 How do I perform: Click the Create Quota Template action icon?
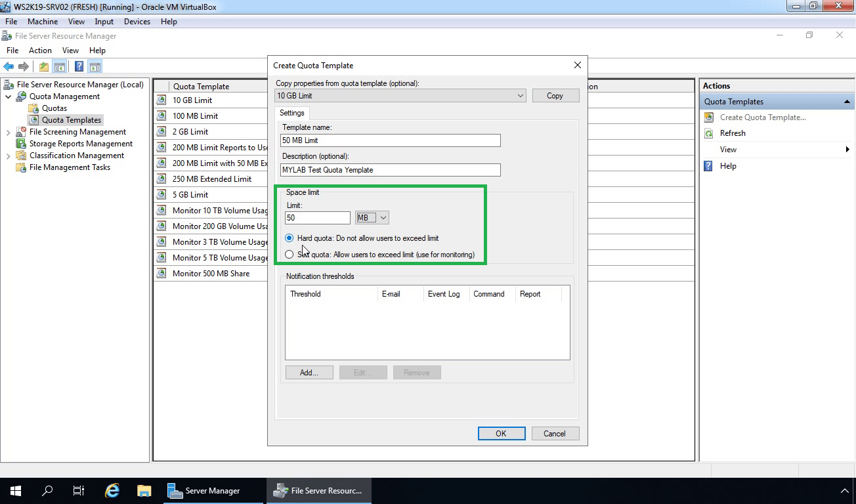(x=709, y=117)
